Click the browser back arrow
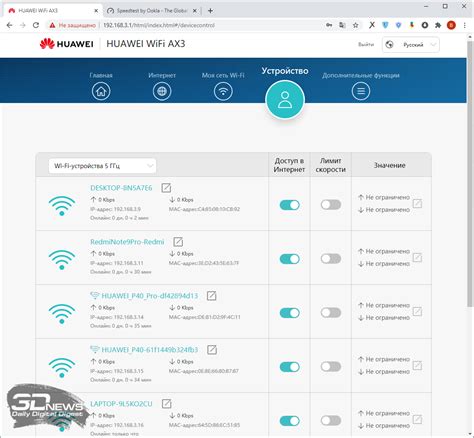474x438 pixels. tap(9, 25)
